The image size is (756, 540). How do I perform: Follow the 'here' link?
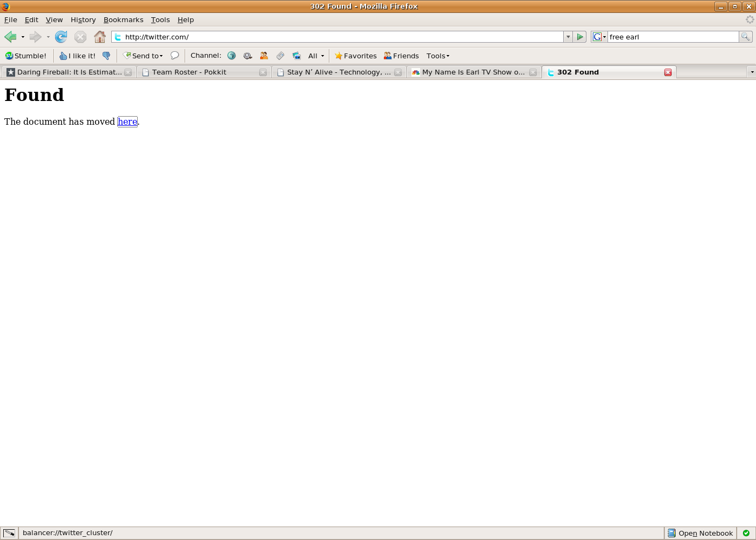point(127,122)
